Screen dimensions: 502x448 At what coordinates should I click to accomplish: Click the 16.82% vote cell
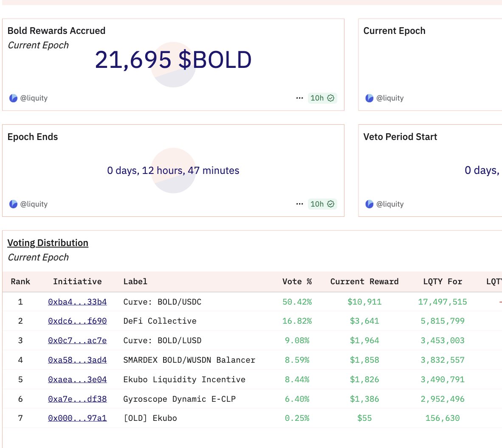[x=297, y=321]
